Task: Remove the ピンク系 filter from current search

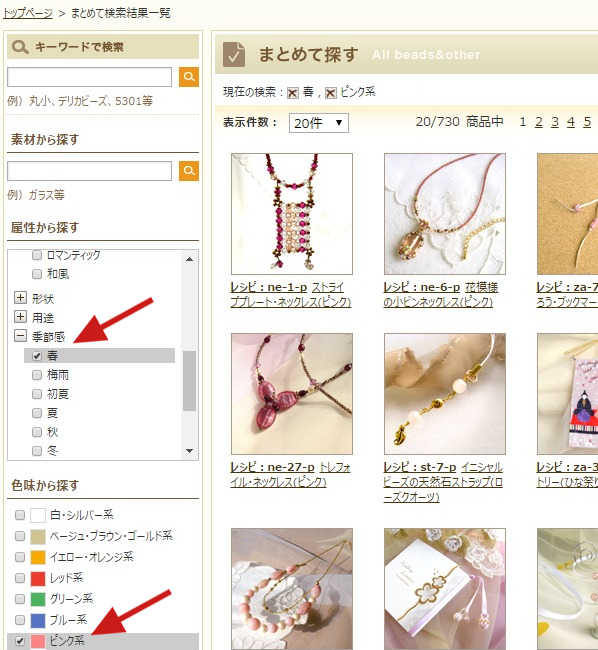Action: point(330,93)
